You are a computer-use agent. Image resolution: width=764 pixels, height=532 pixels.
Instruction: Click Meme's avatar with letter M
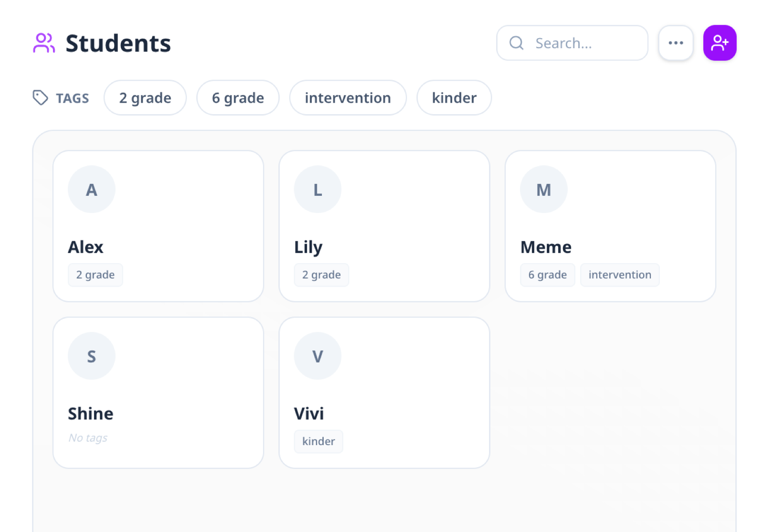pyautogui.click(x=543, y=189)
